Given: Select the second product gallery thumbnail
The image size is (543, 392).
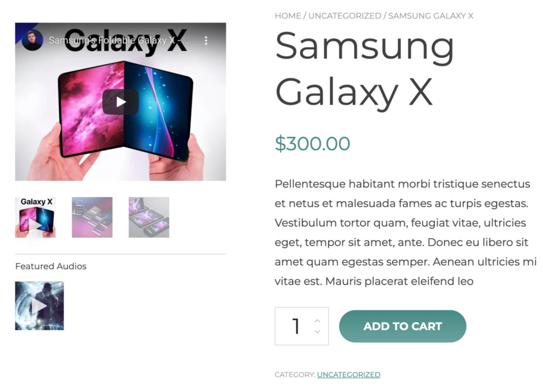Looking at the screenshot, I should point(92,217).
